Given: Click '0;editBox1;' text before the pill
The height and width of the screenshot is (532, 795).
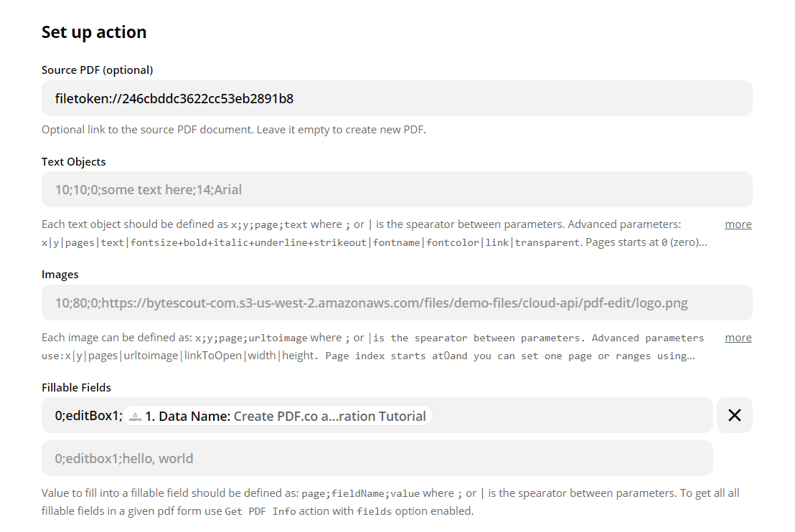Looking at the screenshot, I should [x=83, y=415].
